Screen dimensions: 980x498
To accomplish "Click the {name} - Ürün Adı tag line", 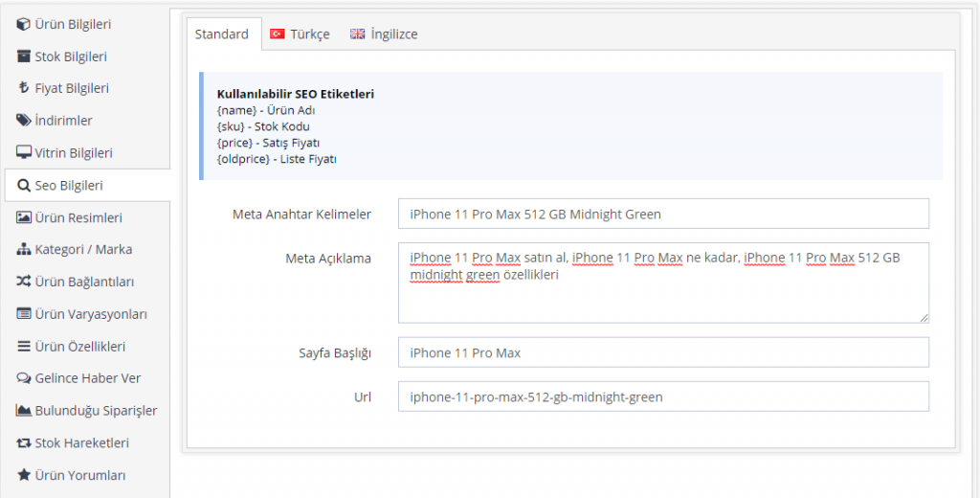I will click(x=266, y=110).
